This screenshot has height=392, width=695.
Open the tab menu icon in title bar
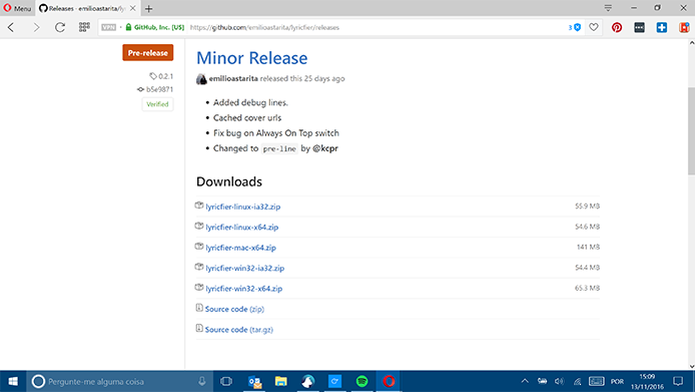[x=608, y=8]
